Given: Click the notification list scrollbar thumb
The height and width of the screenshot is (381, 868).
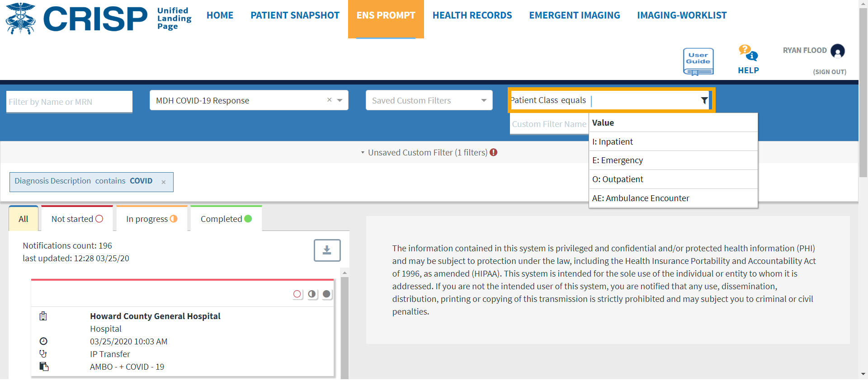Looking at the screenshot, I should tap(344, 328).
